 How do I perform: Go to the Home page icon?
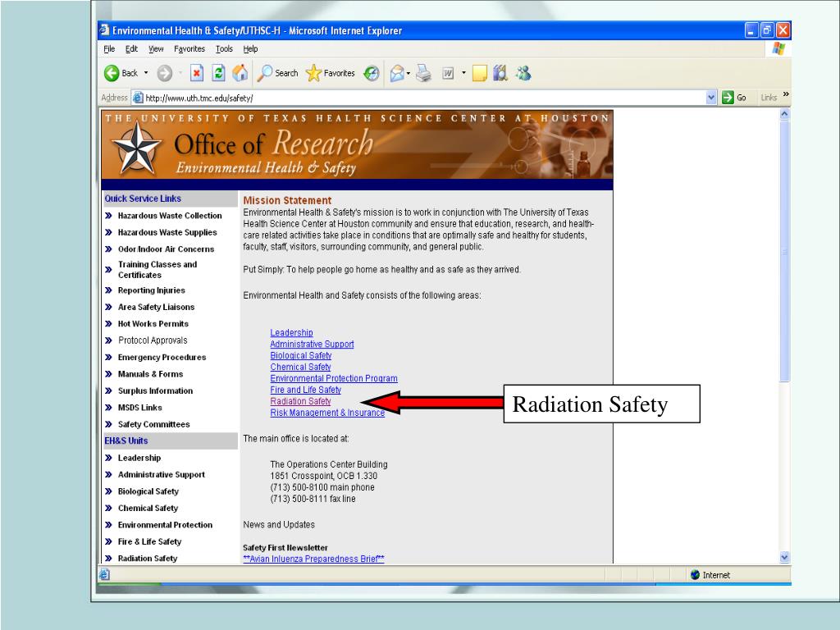240,73
